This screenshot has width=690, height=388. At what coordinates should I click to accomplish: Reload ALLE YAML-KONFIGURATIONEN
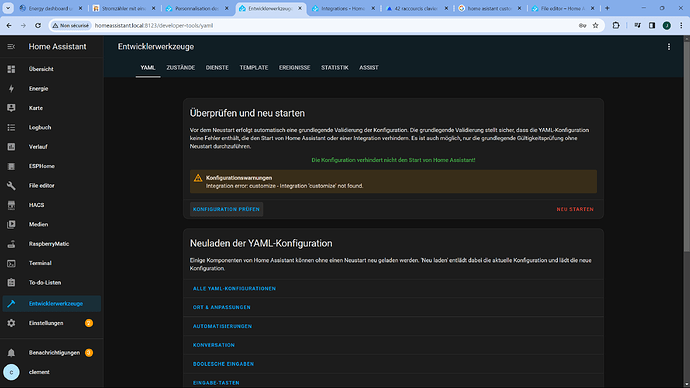pos(234,289)
